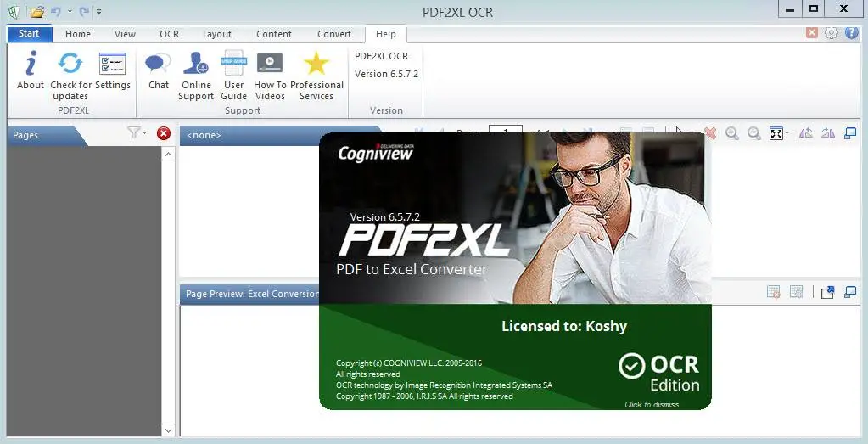The width and height of the screenshot is (868, 444).
Task: Open Online Support
Action: tap(196, 76)
